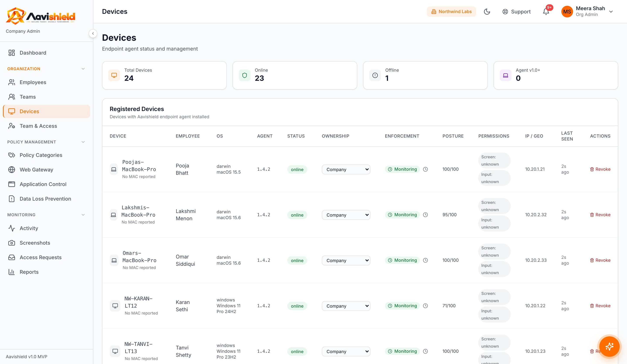Collapse the sidebar with arrow button
Image resolution: width=627 pixels, height=364 pixels.
[x=93, y=33]
